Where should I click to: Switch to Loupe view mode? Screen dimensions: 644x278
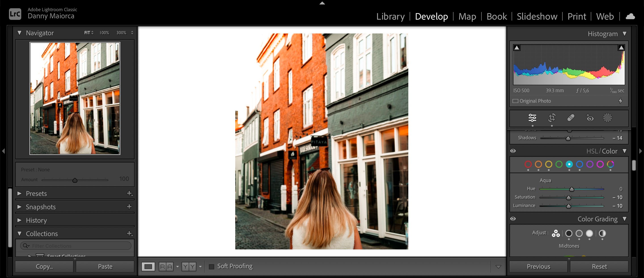148,266
